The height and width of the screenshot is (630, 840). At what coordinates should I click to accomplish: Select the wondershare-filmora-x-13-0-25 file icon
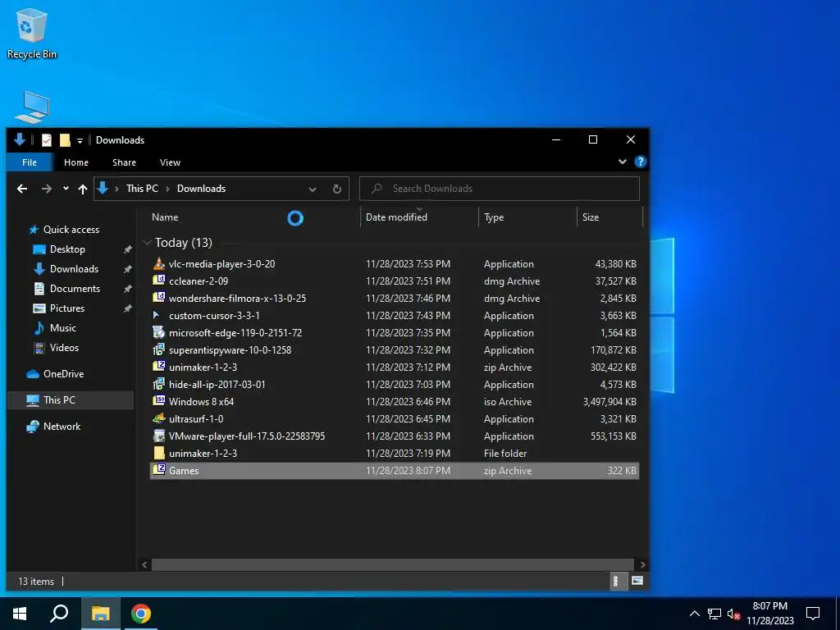[158, 297]
